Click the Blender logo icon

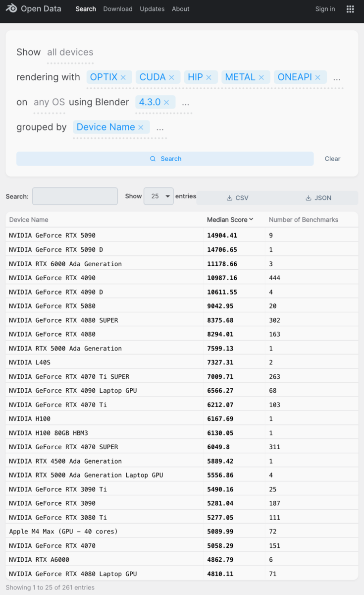click(x=11, y=9)
